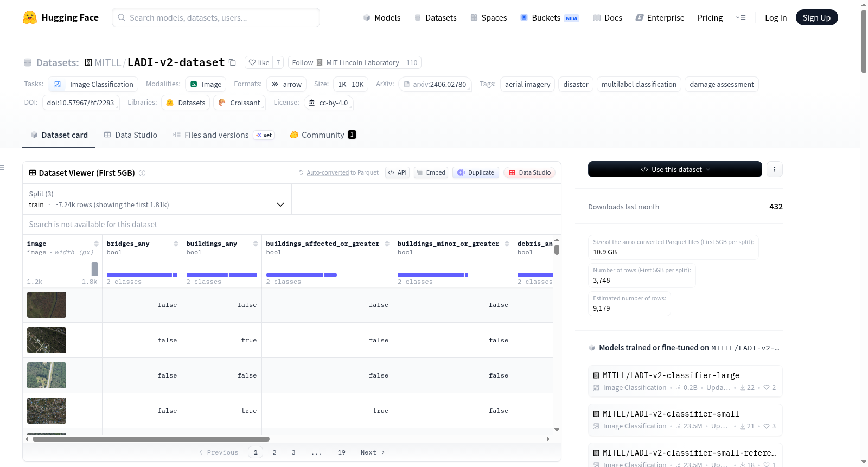Open Buckets in the top navigation
The height and width of the screenshot is (467, 868).
pyautogui.click(x=550, y=17)
